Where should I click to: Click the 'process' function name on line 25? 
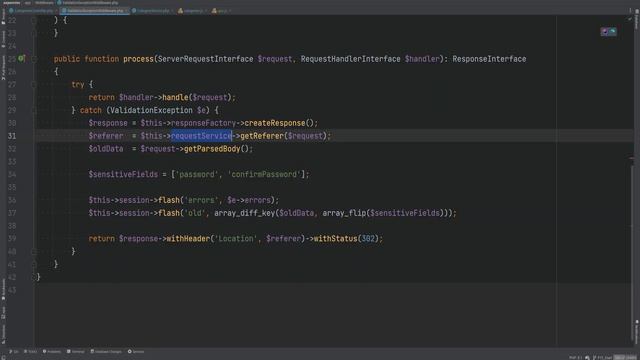pyautogui.click(x=138, y=59)
